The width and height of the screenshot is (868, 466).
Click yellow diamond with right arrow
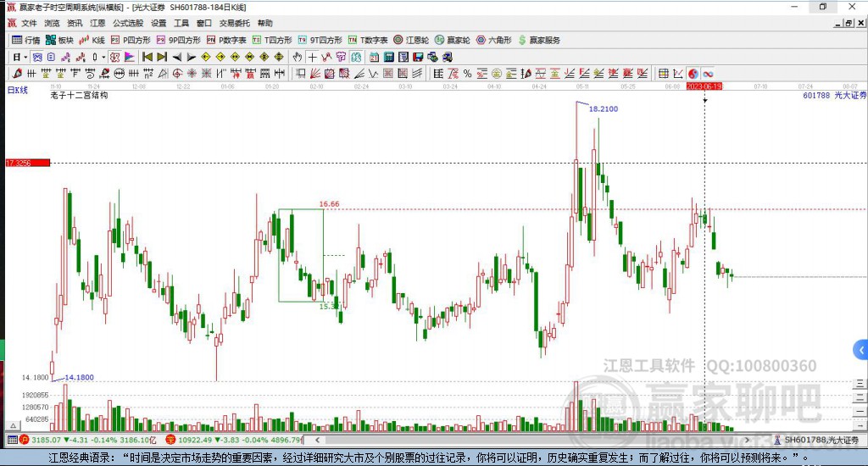(220, 57)
